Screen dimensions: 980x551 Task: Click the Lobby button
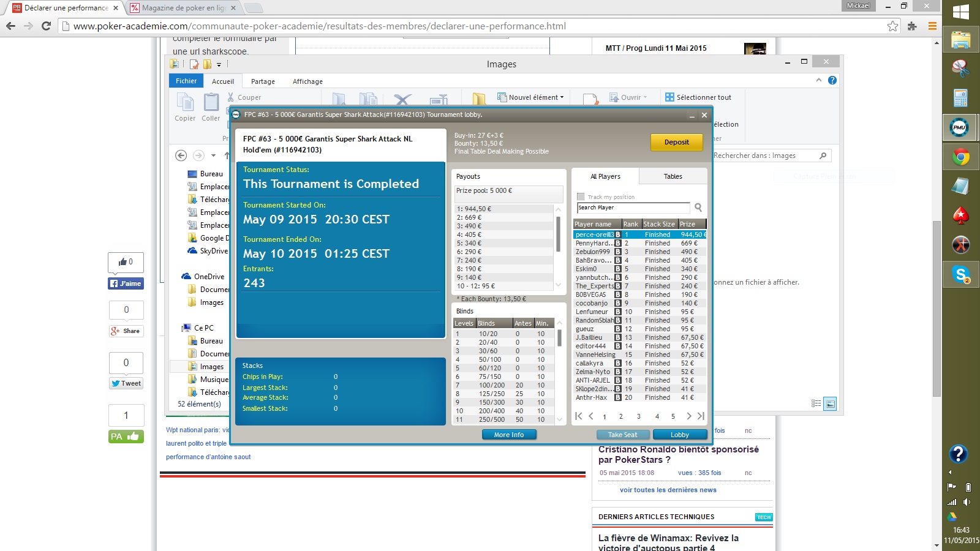tap(680, 435)
